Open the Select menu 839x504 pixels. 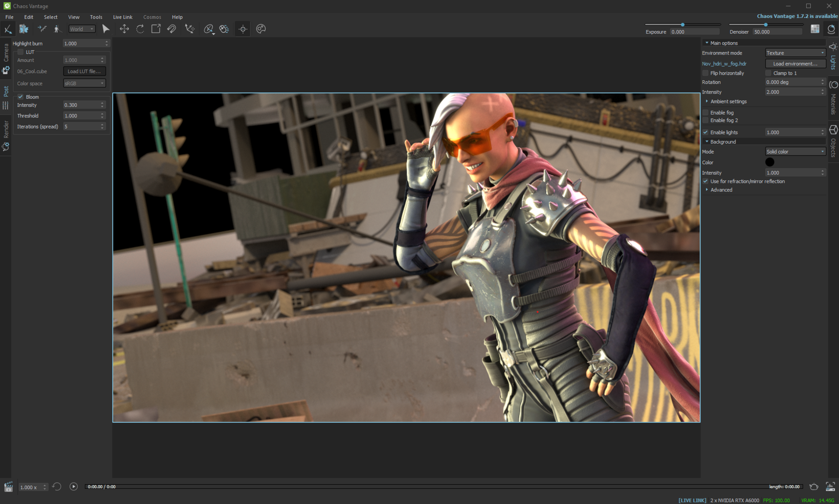(x=50, y=17)
